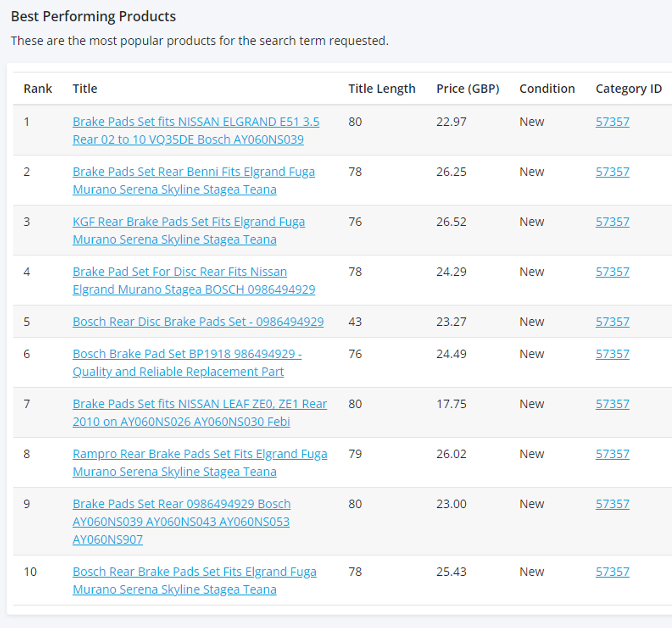
Task: Click the rank number 10 cell
Action: [x=30, y=572]
